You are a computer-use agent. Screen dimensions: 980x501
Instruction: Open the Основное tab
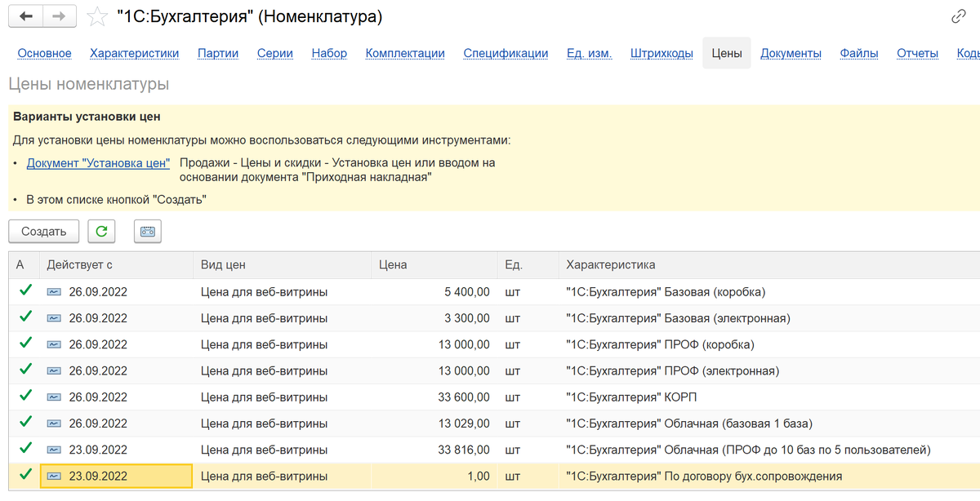tap(44, 53)
